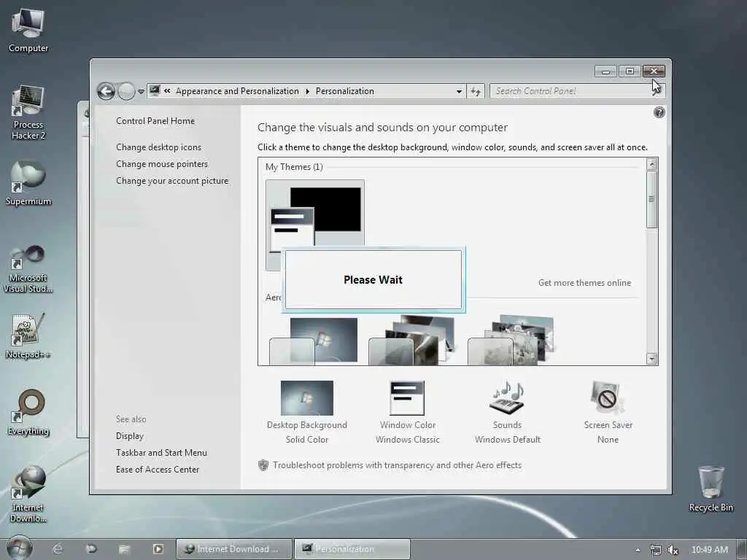Refresh the Personalization page
The width and height of the screenshot is (747, 560).
476,91
